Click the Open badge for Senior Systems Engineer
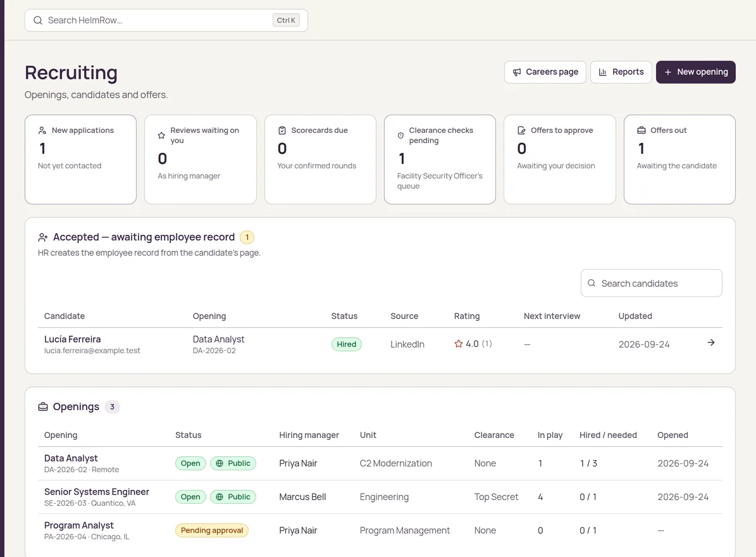 click(190, 498)
